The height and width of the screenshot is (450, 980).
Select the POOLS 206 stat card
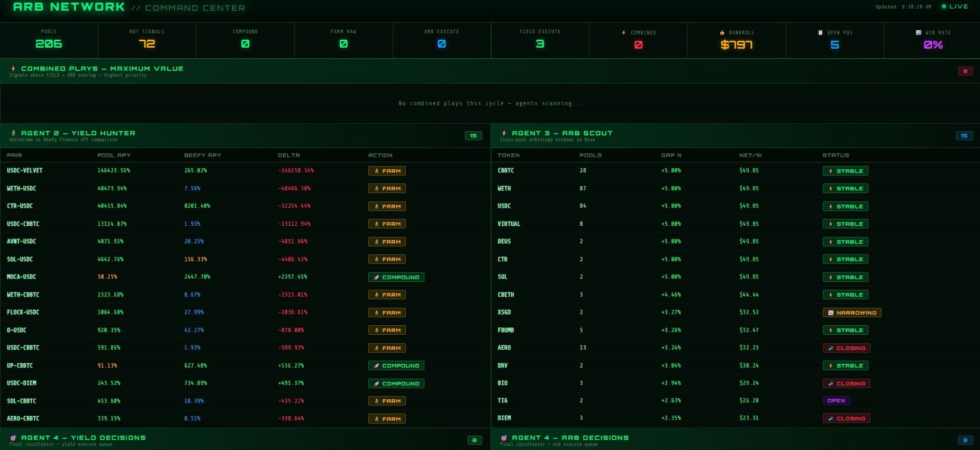[49, 40]
